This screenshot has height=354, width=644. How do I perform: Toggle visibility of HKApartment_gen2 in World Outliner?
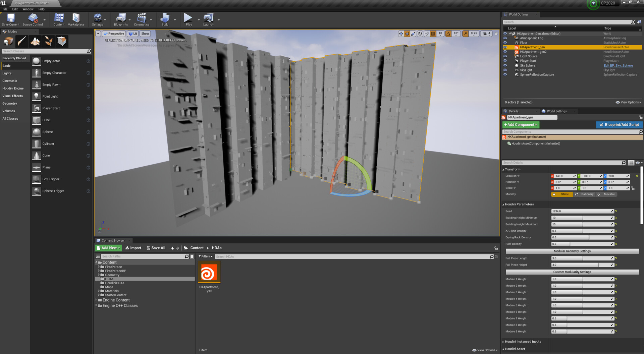505,52
